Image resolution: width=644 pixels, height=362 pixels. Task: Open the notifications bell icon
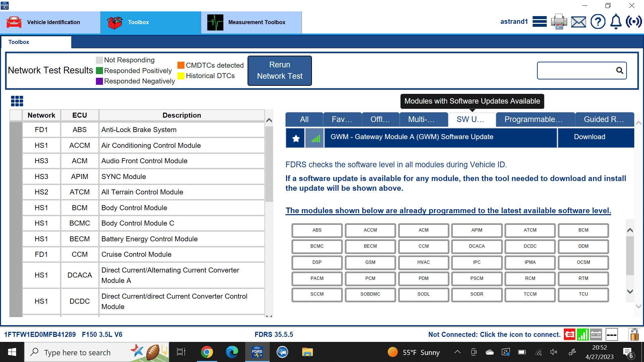pos(615,22)
